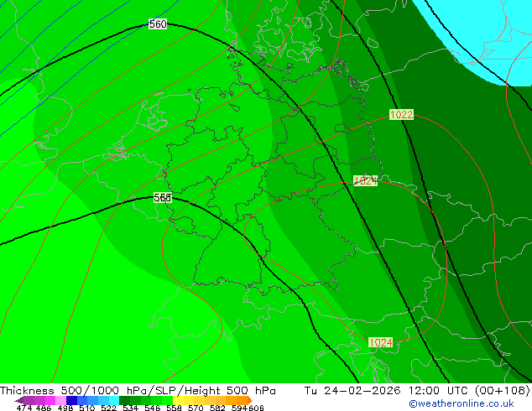
Task: Click legend value 510
Action: point(87,408)
